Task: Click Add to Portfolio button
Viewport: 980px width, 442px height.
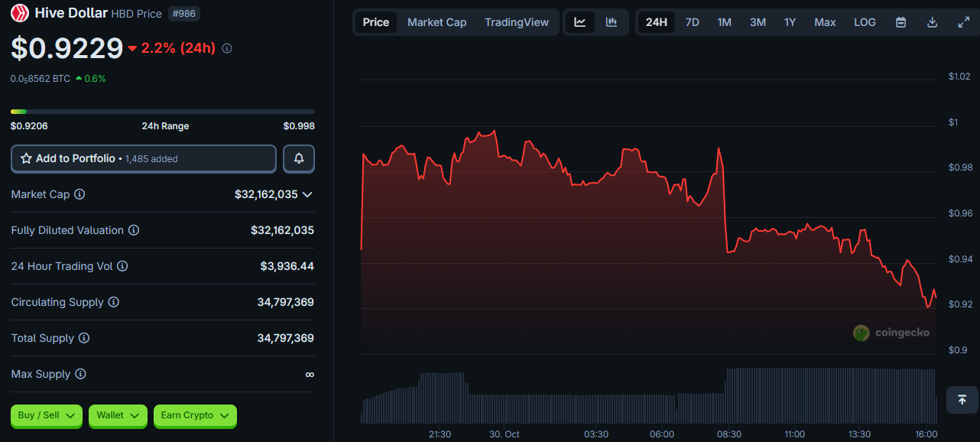Action: point(144,158)
